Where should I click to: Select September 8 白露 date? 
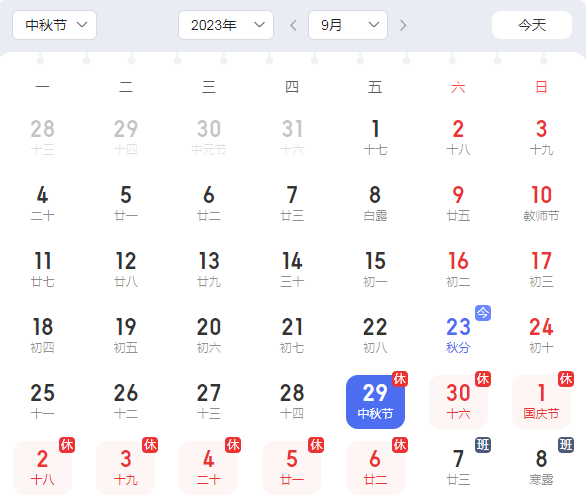pyautogui.click(x=375, y=204)
